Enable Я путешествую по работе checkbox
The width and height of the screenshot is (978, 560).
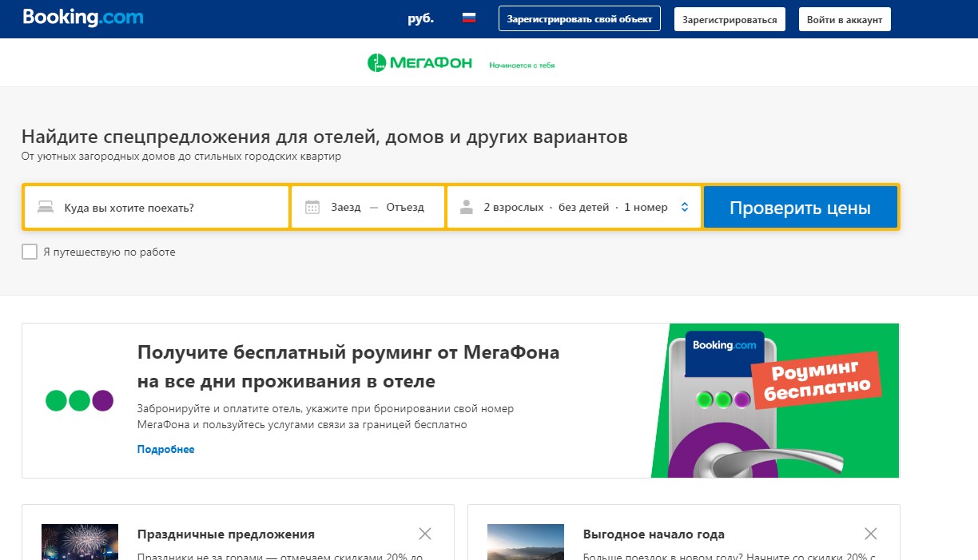tap(30, 252)
